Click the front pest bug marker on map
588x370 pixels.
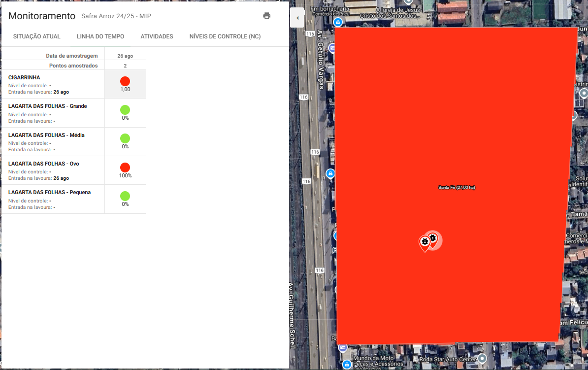(x=425, y=242)
